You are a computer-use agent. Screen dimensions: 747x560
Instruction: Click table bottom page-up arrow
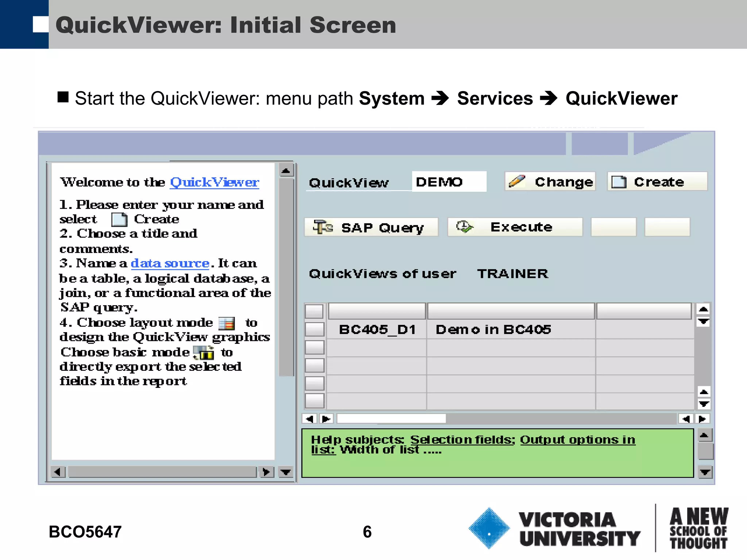[704, 392]
